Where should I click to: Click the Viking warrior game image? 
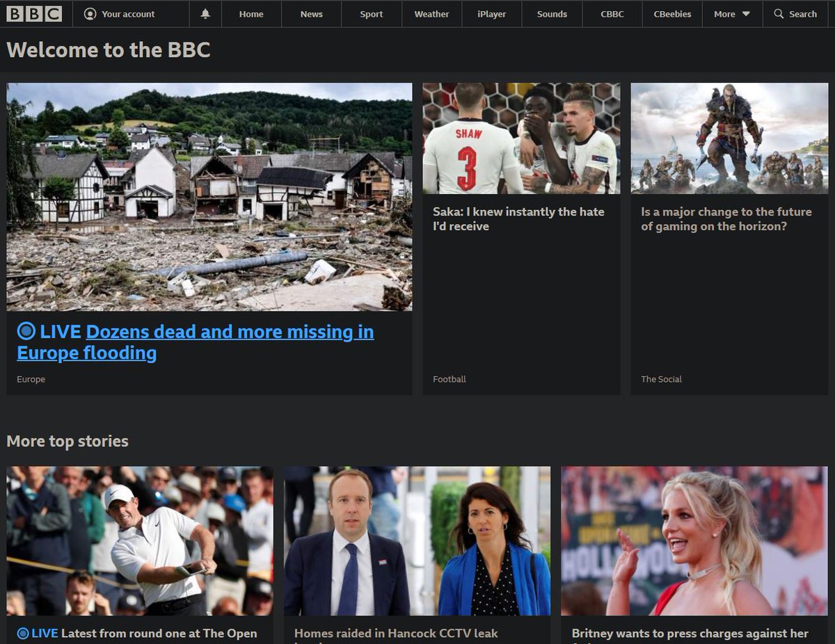729,138
